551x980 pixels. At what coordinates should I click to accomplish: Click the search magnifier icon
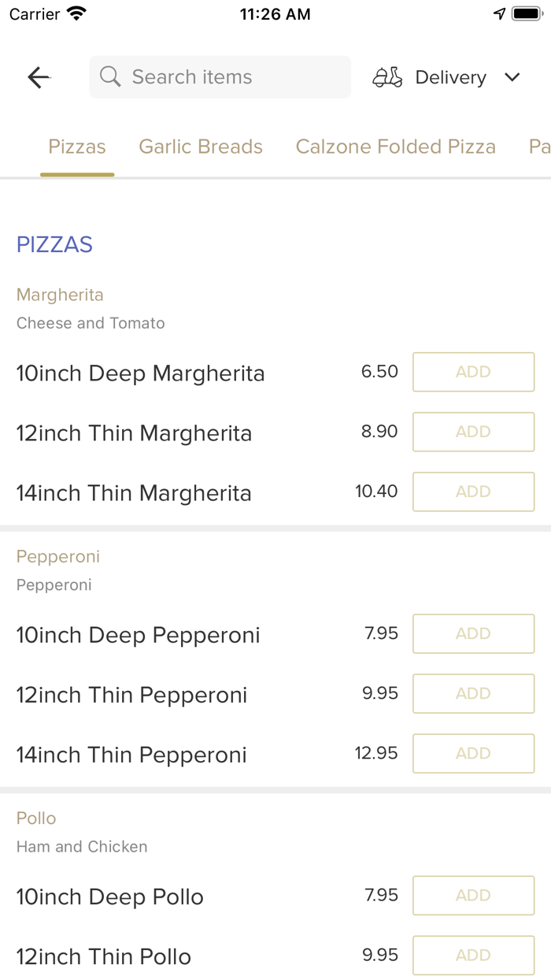pyautogui.click(x=111, y=77)
